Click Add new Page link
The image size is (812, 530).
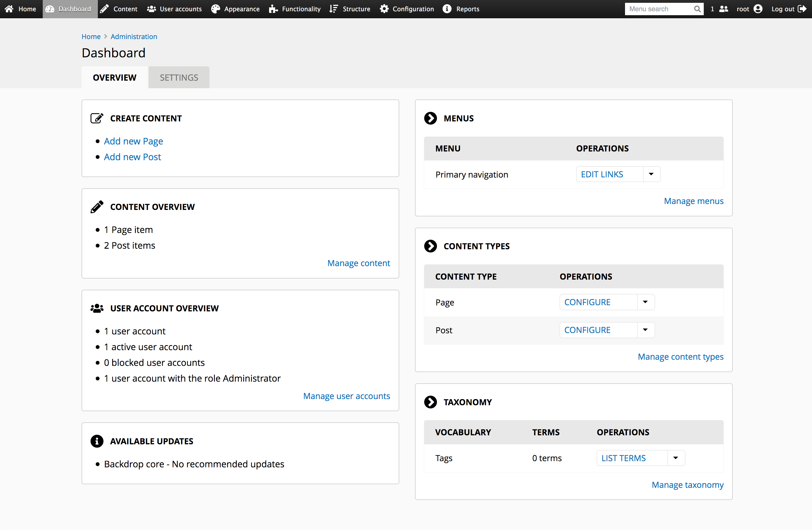133,141
